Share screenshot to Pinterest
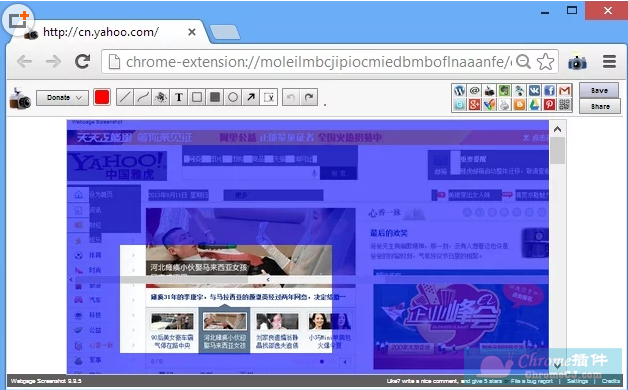Image resolution: width=628 pixels, height=390 pixels. pos(550,105)
